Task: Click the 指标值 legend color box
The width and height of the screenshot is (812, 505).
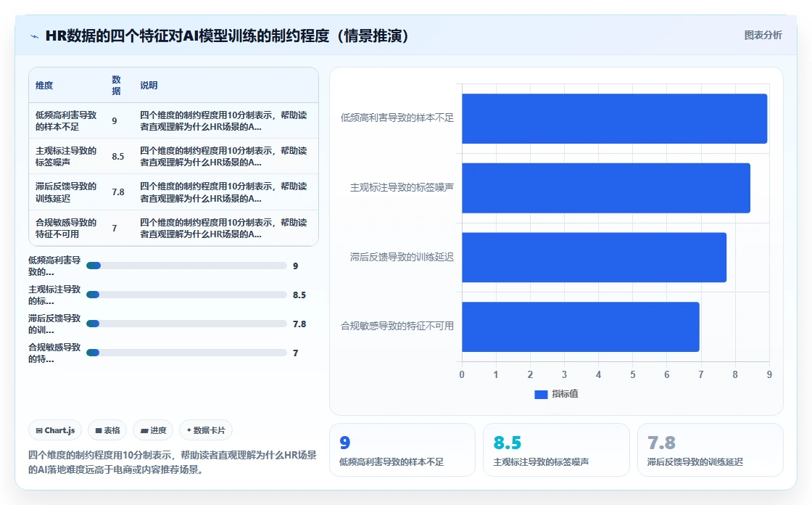Action: pos(541,395)
